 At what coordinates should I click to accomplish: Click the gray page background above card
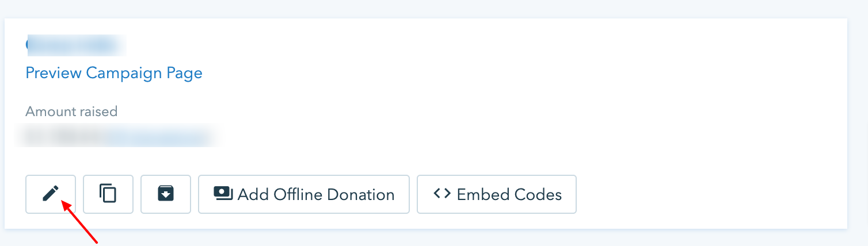tap(432, 8)
